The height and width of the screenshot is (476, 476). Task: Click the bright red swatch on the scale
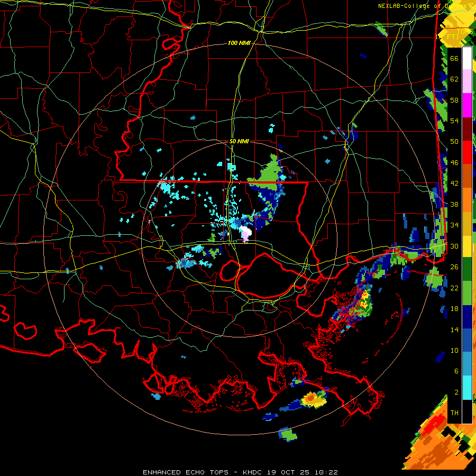pyautogui.click(x=467, y=152)
